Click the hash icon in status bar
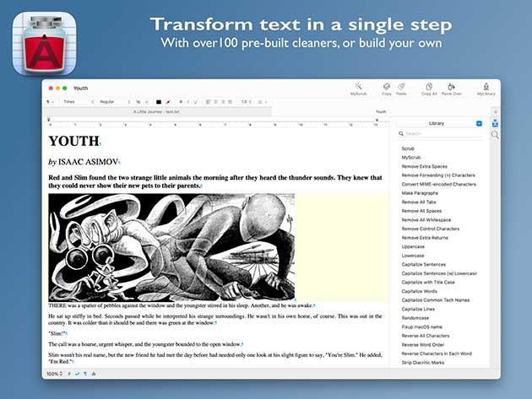Screen dimensions: 532x399 coord(69,374)
